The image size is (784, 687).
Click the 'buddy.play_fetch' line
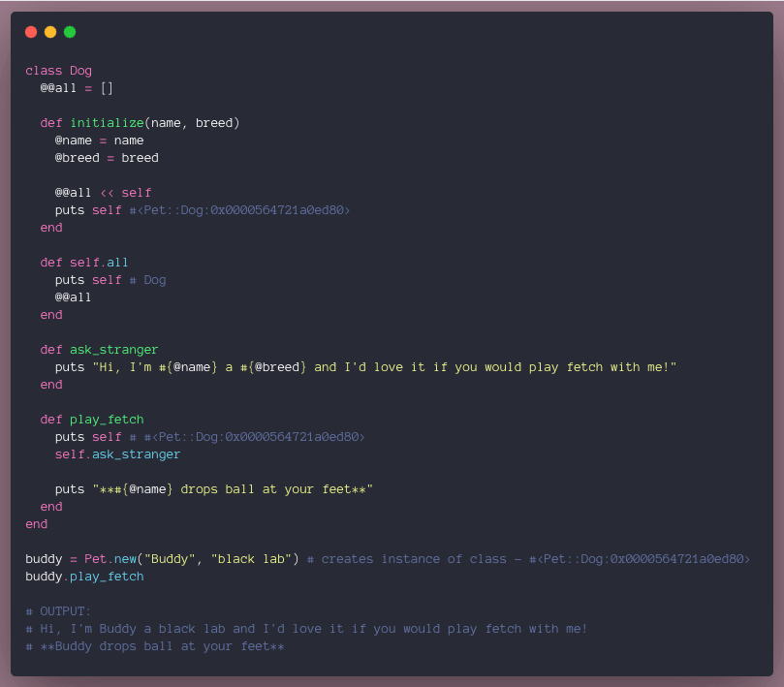coord(84,577)
